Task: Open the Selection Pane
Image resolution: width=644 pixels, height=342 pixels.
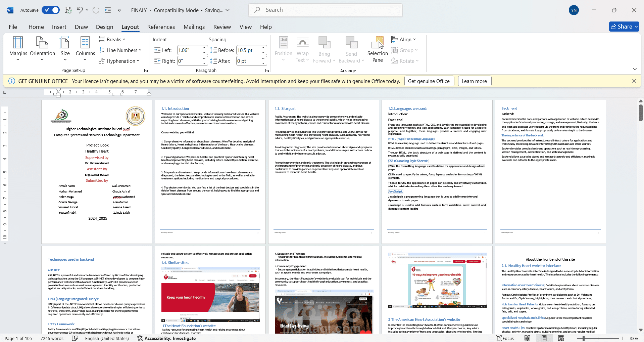Action: (x=378, y=49)
